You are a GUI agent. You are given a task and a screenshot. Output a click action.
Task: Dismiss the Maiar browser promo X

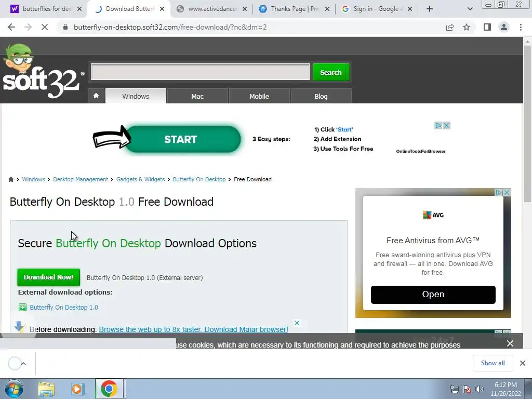tap(297, 323)
